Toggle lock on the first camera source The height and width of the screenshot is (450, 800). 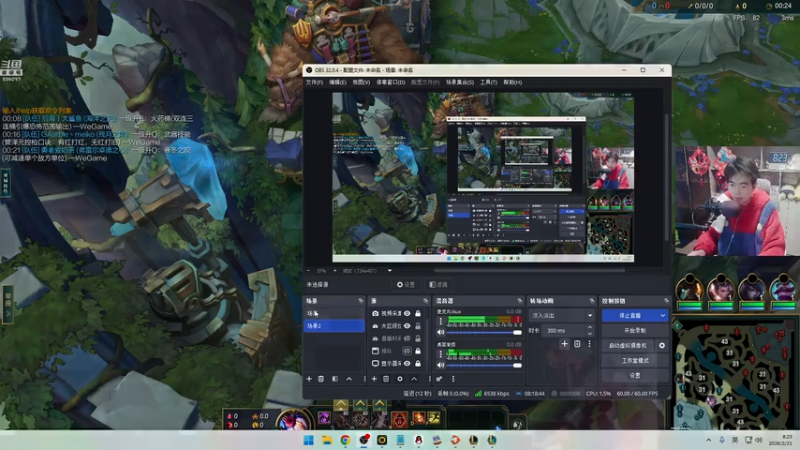coord(418,313)
